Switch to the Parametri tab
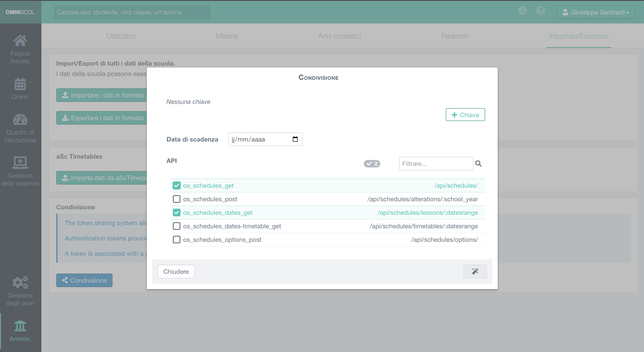This screenshot has height=352, width=644. pyautogui.click(x=455, y=36)
